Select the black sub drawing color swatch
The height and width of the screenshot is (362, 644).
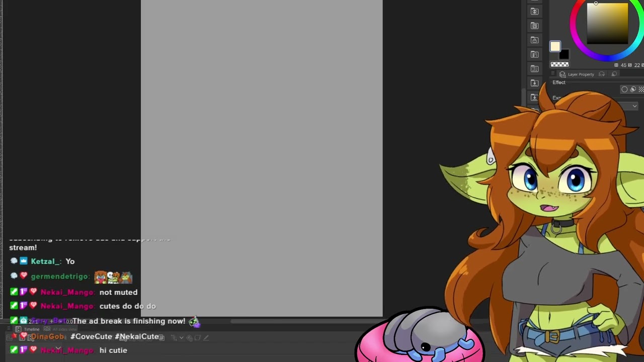(x=564, y=54)
